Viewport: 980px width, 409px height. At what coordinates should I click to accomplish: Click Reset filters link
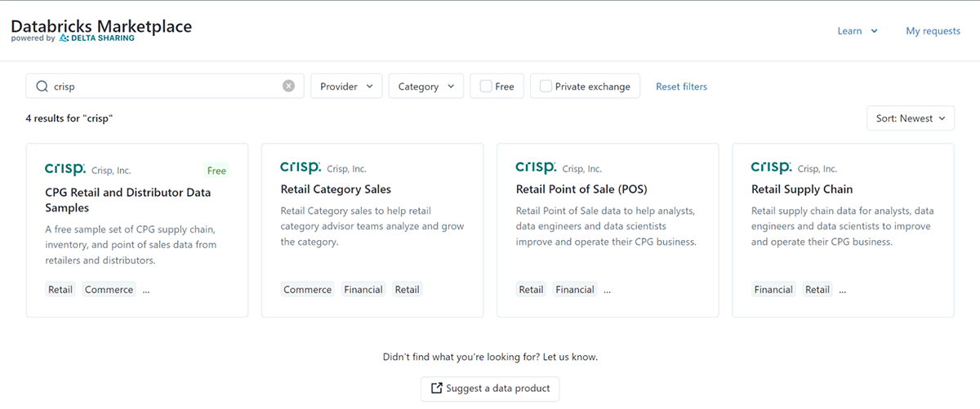coord(681,87)
